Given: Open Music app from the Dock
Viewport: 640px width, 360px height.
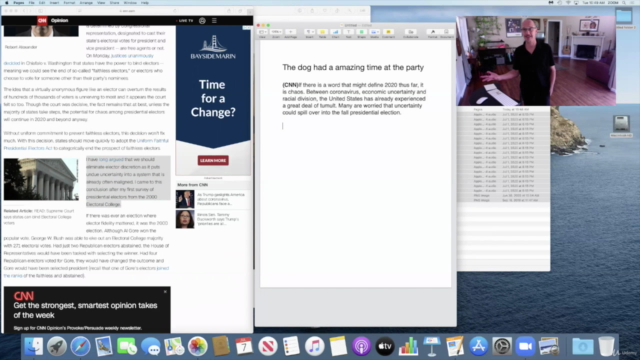Looking at the screenshot, I should (x=315, y=347).
